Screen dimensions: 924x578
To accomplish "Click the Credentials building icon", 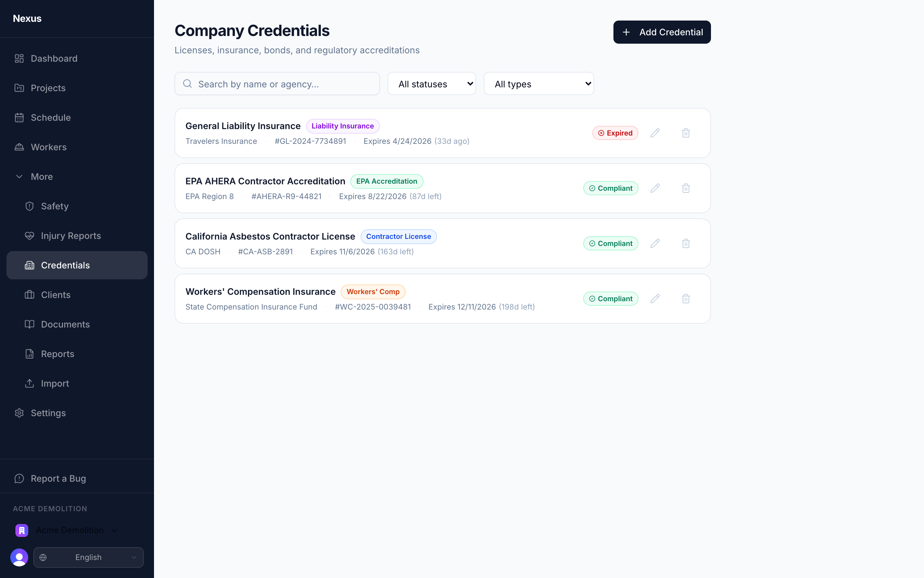I will [x=30, y=265].
